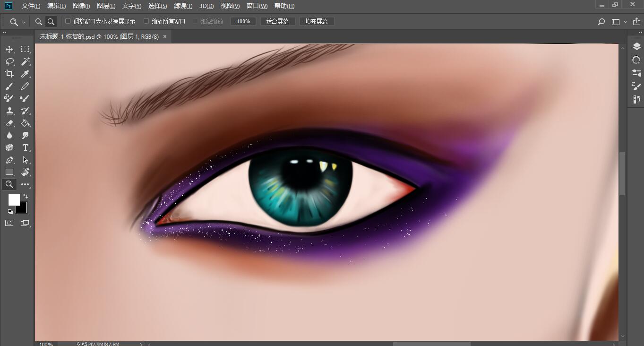
Task: Enable 缩放所有窗口 checkbox
Action: tap(146, 21)
